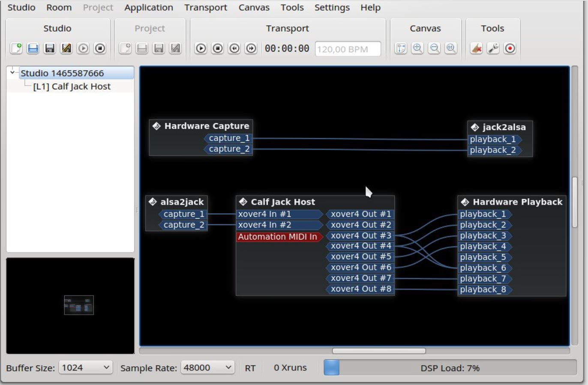The image size is (588, 385).
Task: Click the Save Project icon in Project group
Action: click(x=159, y=48)
